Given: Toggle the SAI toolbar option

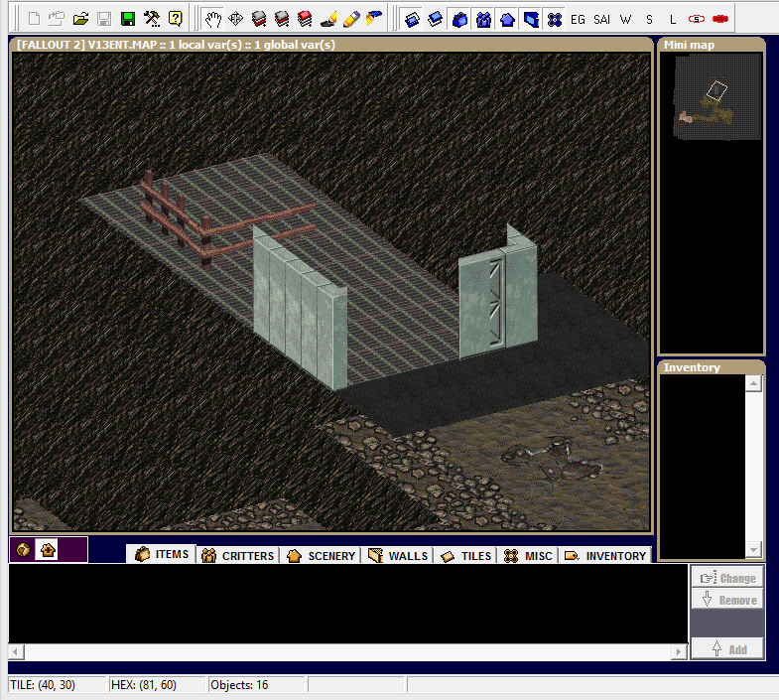Looking at the screenshot, I should click(601, 20).
